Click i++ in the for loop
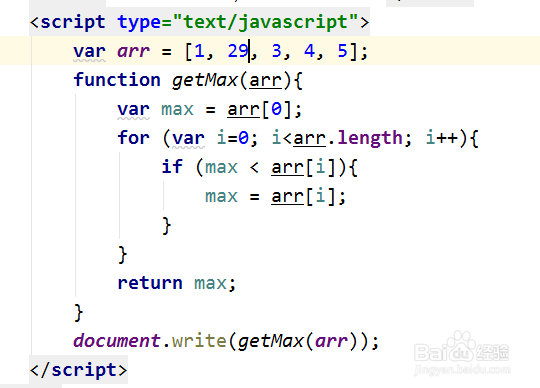Image resolution: width=540 pixels, height=388 pixels. tap(442, 138)
